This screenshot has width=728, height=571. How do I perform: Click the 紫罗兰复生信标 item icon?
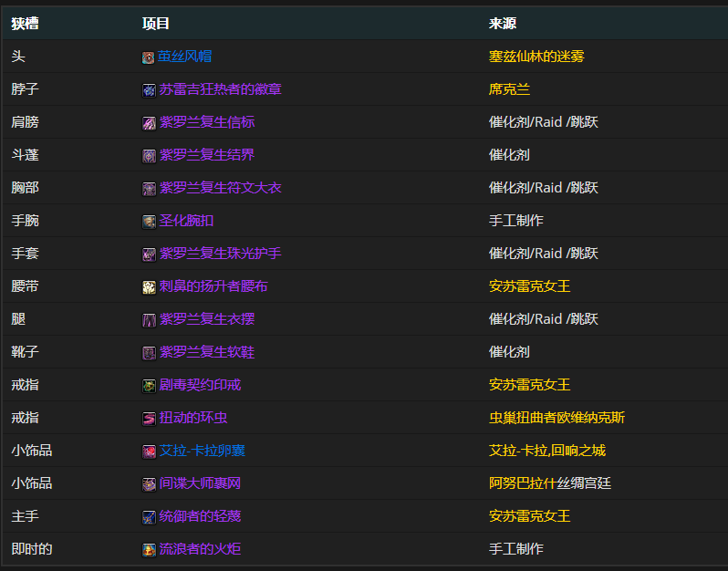point(149,123)
